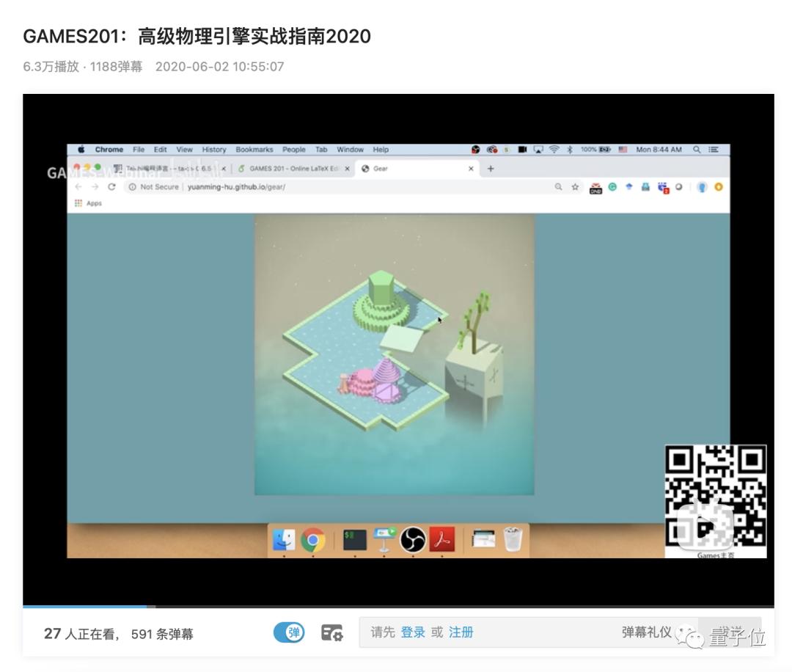Open 弹幕礼仪 etiquette link

pyautogui.click(x=646, y=632)
